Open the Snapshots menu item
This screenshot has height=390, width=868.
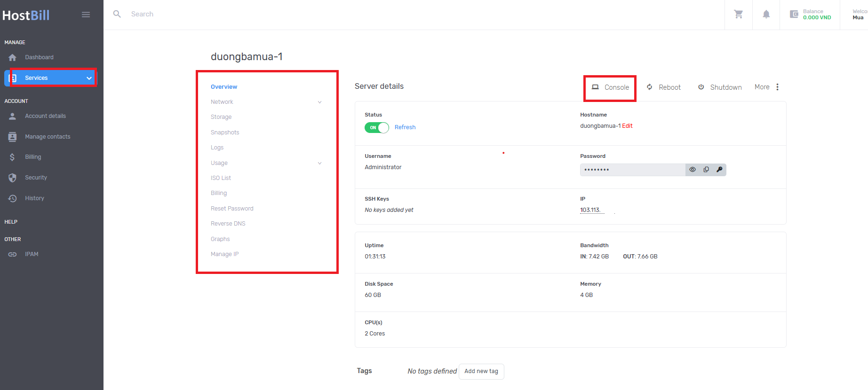225,133
